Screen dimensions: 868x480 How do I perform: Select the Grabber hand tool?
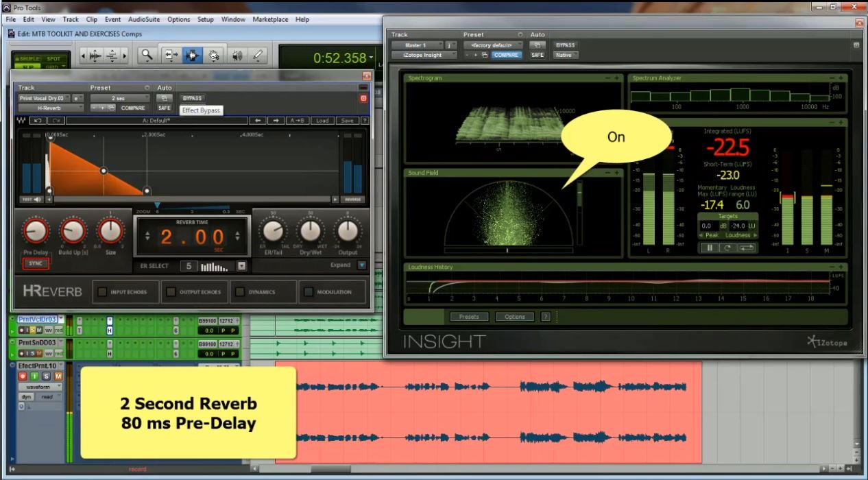213,55
